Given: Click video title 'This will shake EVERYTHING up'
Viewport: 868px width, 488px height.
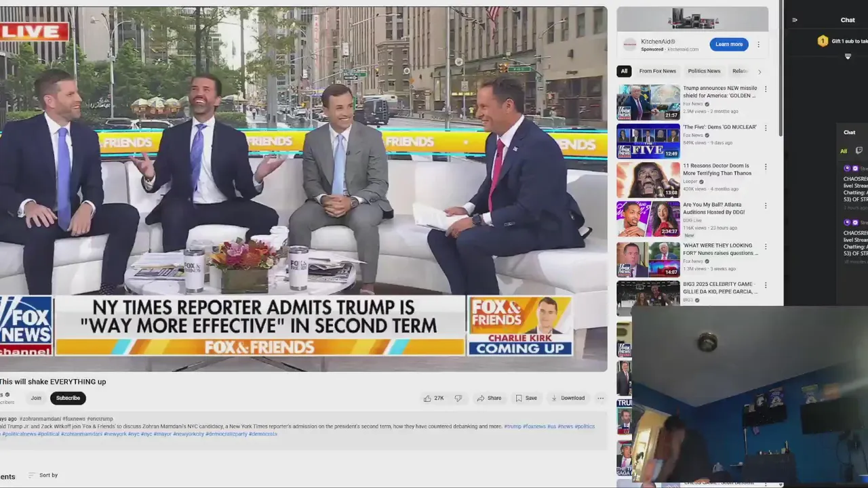Looking at the screenshot, I should (53, 382).
